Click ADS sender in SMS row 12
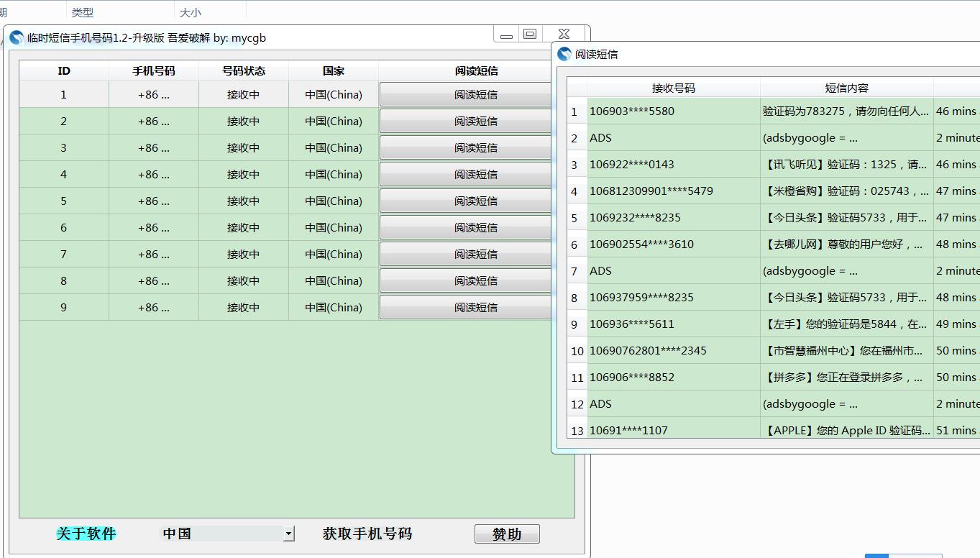 click(x=674, y=404)
